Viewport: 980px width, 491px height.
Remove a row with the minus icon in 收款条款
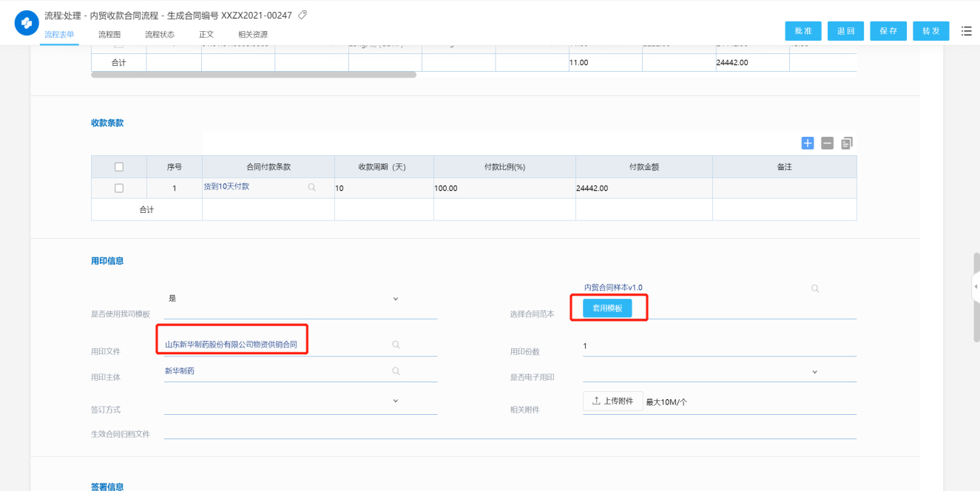[828, 143]
